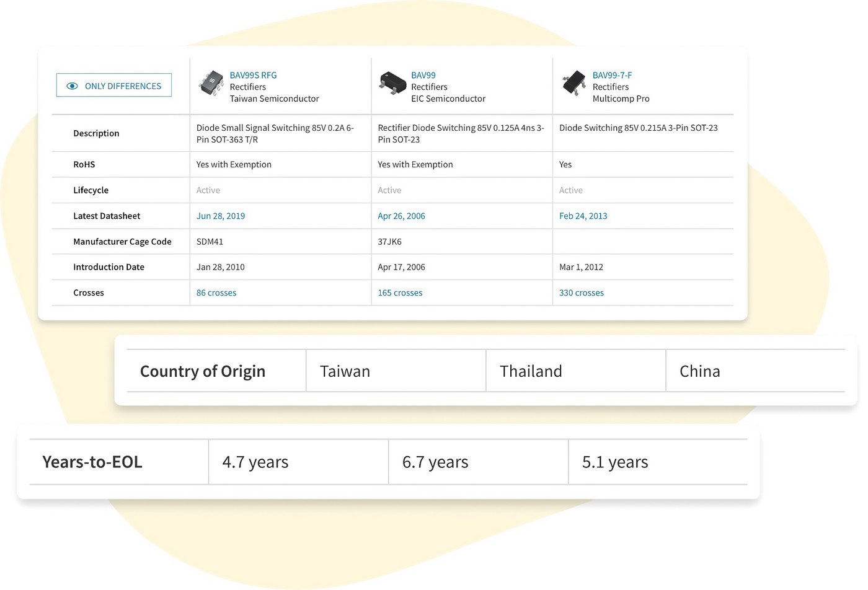Toggle the Only Differences button
Screen dimensions: 868x590
coord(114,86)
